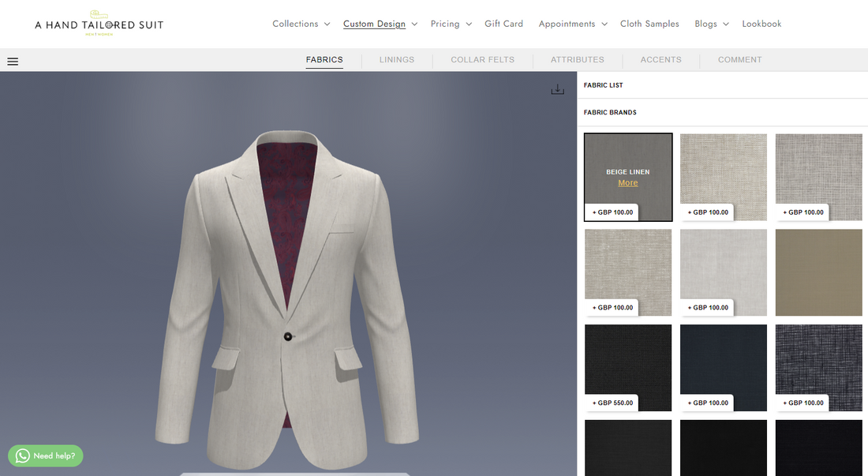The width and height of the screenshot is (868, 476).
Task: Click the download image icon
Action: [x=557, y=90]
